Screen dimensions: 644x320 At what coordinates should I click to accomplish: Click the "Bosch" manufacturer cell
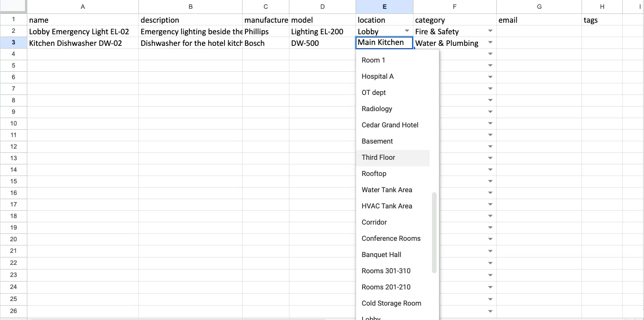(266, 43)
